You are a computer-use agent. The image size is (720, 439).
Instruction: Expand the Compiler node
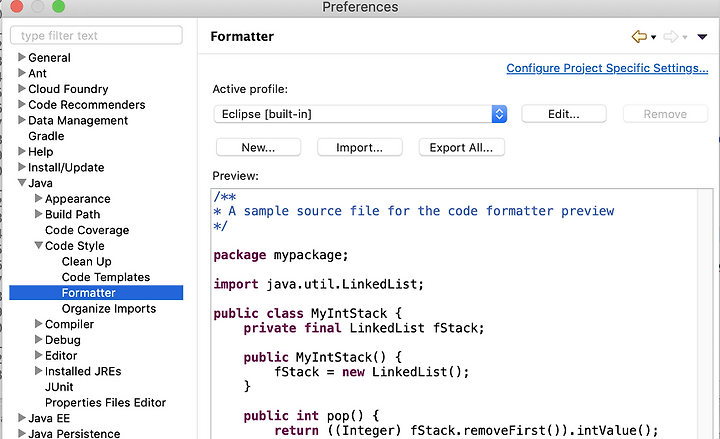click(x=39, y=324)
